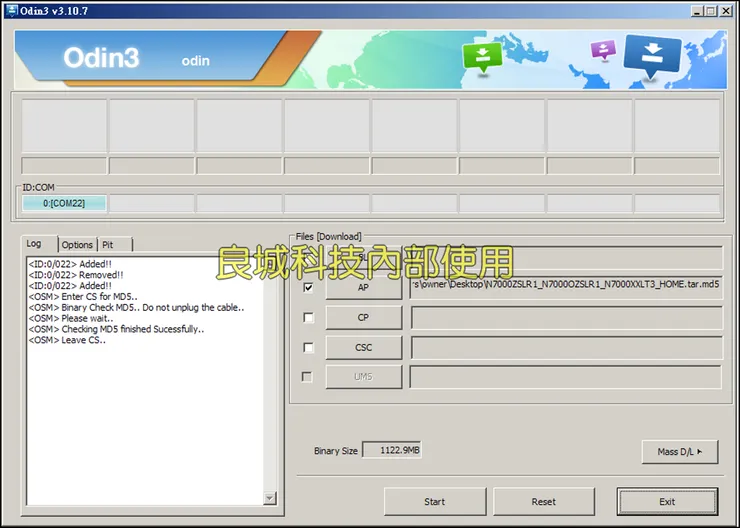Click log line "Binary Check MD5.. Do not unplug"
The height and width of the screenshot is (528, 740).
[x=136, y=307]
